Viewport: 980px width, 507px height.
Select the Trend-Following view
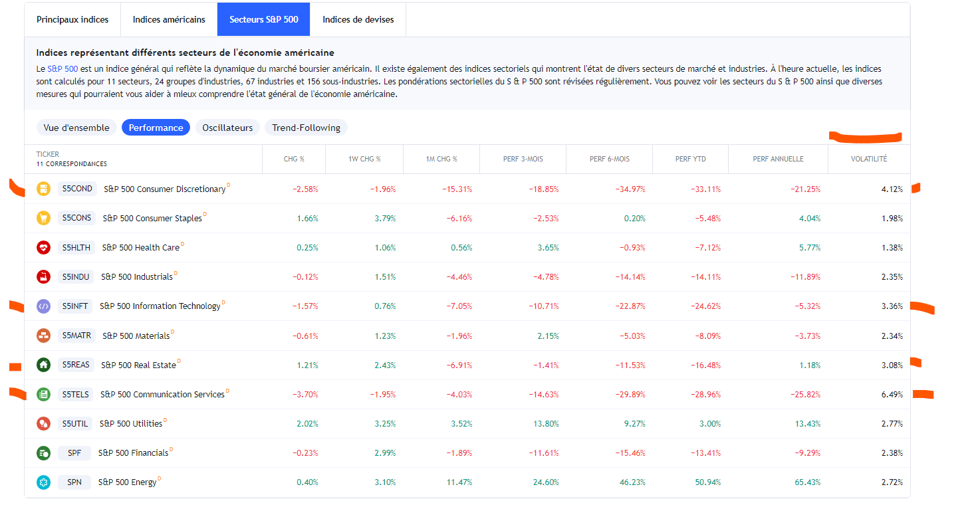click(306, 128)
